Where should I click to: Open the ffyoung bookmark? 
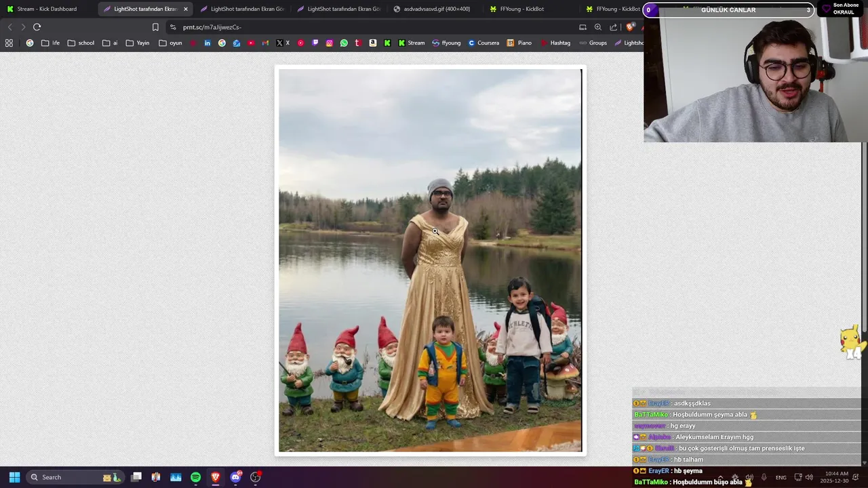click(446, 43)
